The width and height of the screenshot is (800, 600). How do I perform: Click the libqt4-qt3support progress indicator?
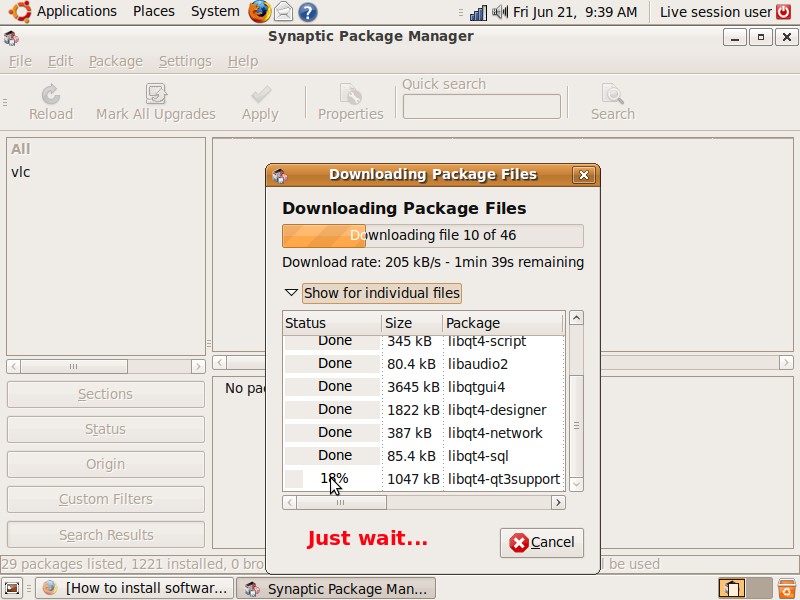[332, 479]
